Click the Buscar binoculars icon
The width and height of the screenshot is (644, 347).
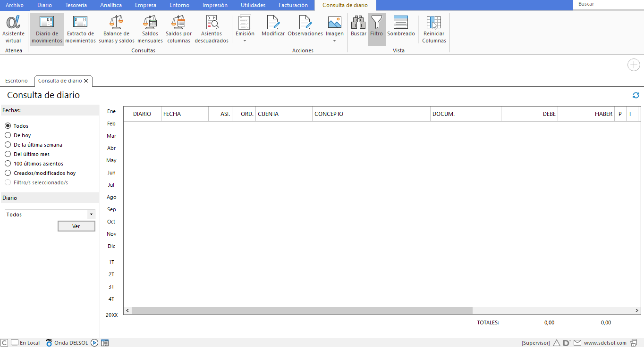coord(358,22)
